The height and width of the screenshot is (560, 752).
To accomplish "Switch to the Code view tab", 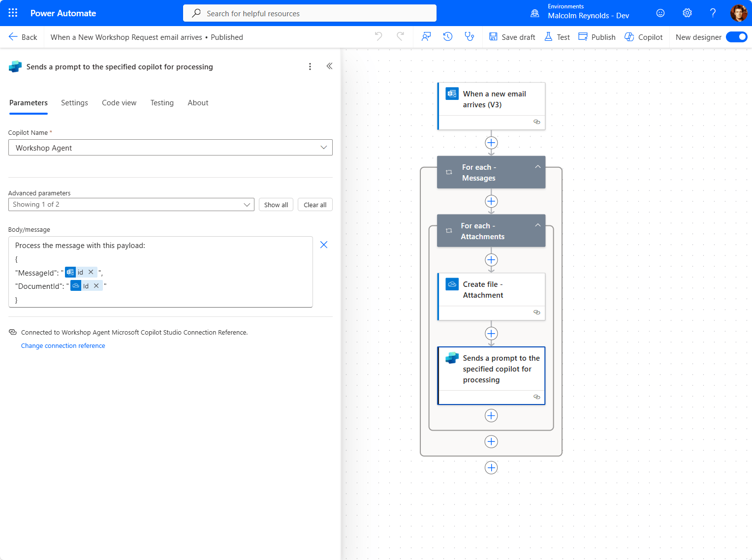I will click(x=119, y=103).
